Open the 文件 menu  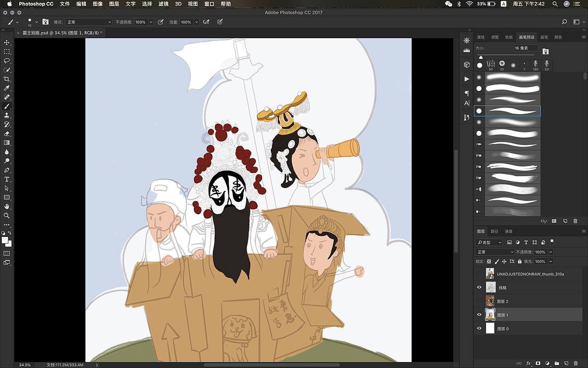[x=65, y=4]
